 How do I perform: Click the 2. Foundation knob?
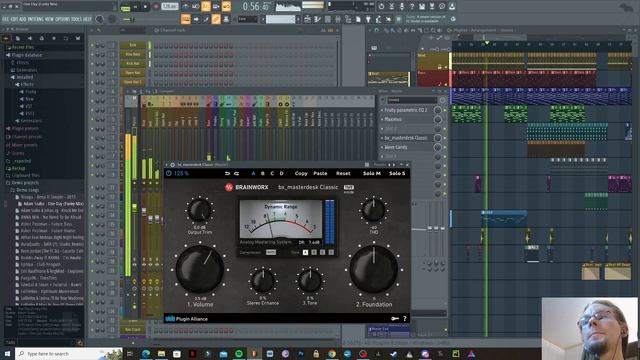tap(373, 269)
